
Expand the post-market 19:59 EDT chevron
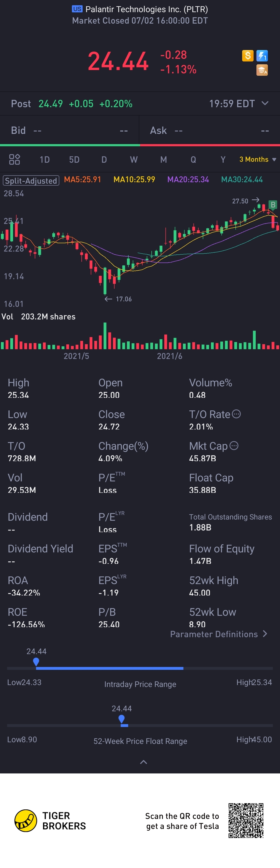(x=265, y=103)
